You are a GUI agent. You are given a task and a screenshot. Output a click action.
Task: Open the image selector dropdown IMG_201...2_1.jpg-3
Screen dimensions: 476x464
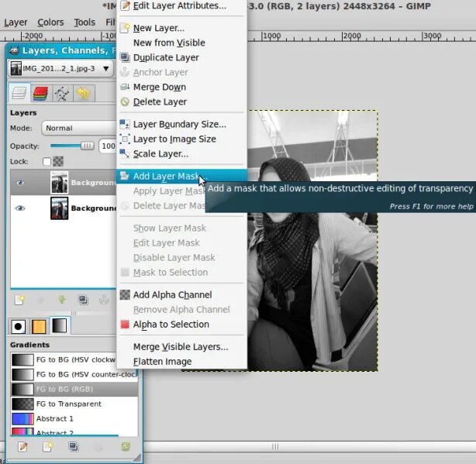[x=60, y=68]
